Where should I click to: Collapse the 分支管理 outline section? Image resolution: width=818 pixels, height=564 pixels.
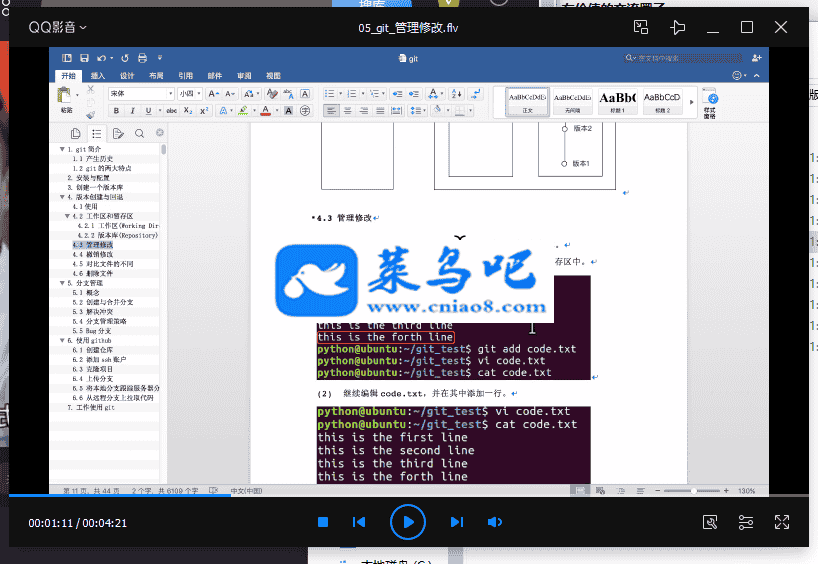point(62,283)
